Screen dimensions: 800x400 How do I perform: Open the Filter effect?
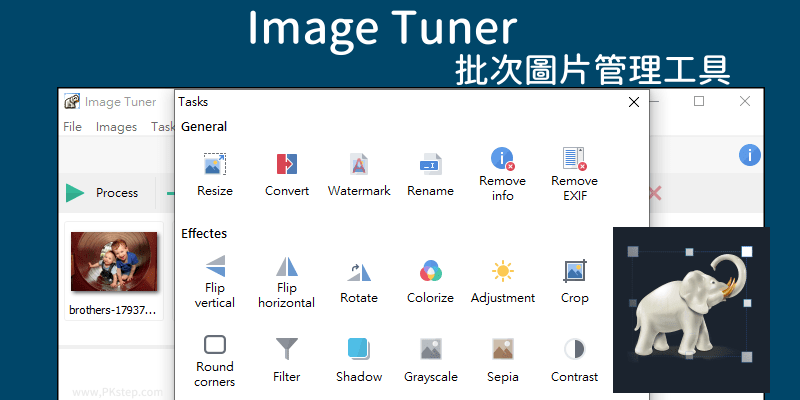(x=287, y=360)
